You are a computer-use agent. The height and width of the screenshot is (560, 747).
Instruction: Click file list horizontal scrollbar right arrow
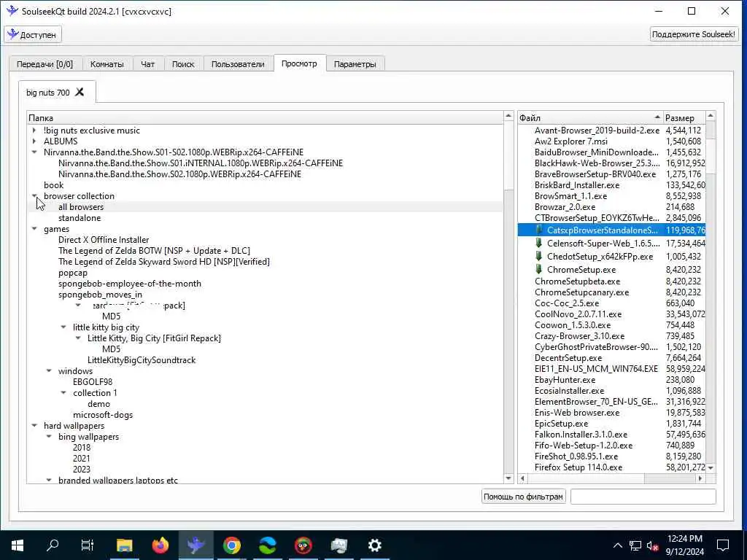click(x=700, y=478)
